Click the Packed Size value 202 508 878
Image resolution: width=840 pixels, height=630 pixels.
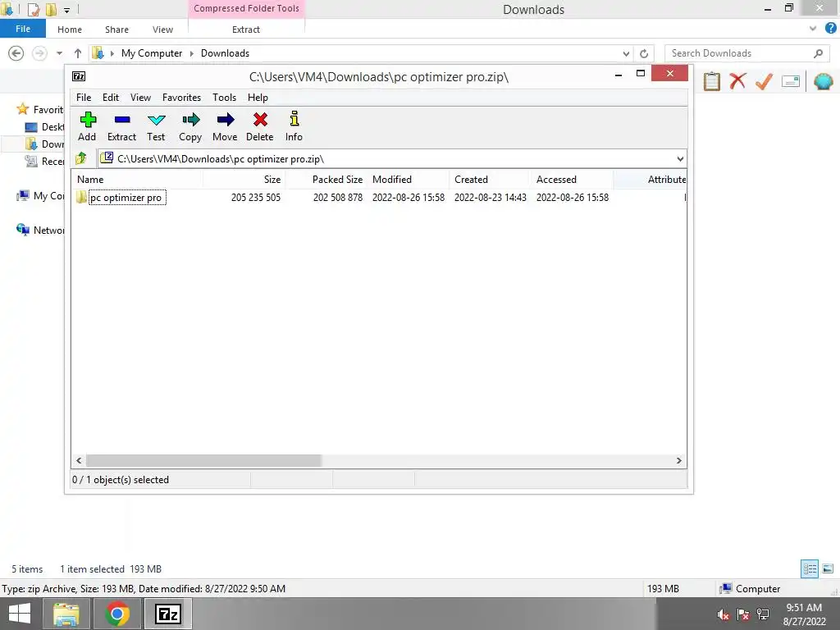(x=337, y=197)
